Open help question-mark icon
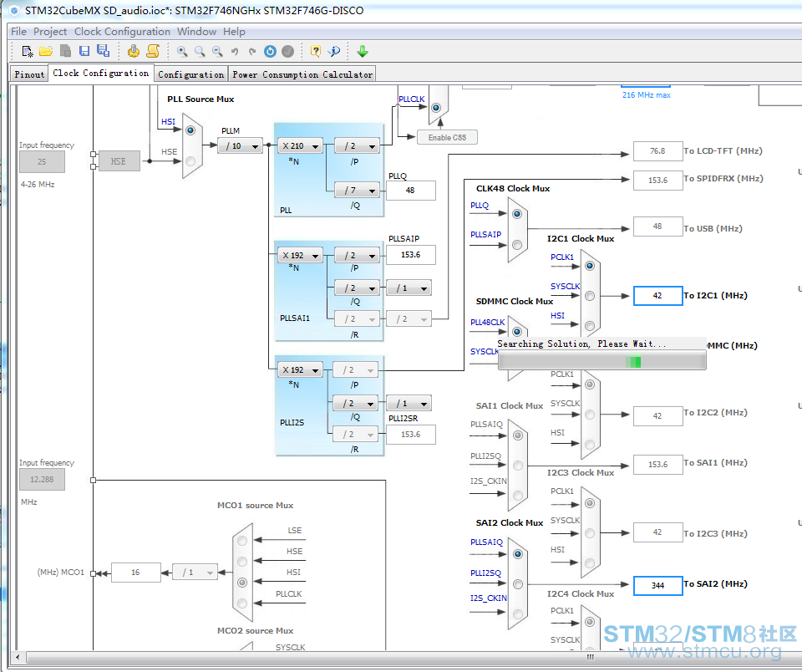This screenshot has height=672, width=802. [x=316, y=51]
